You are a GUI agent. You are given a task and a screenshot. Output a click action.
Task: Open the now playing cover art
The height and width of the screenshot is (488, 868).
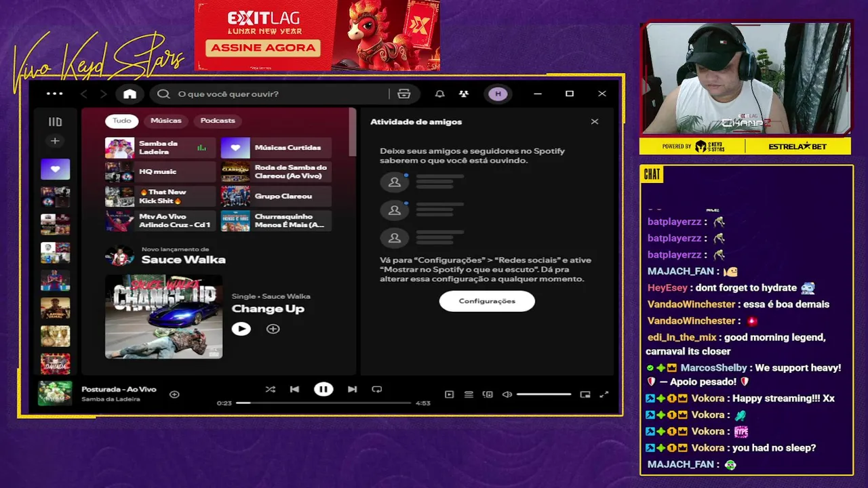click(55, 394)
